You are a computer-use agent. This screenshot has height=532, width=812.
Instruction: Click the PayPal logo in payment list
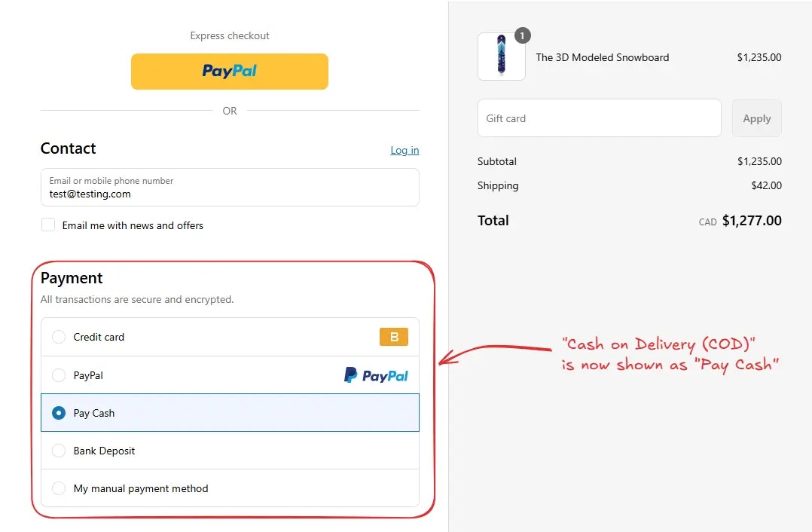[x=376, y=375]
